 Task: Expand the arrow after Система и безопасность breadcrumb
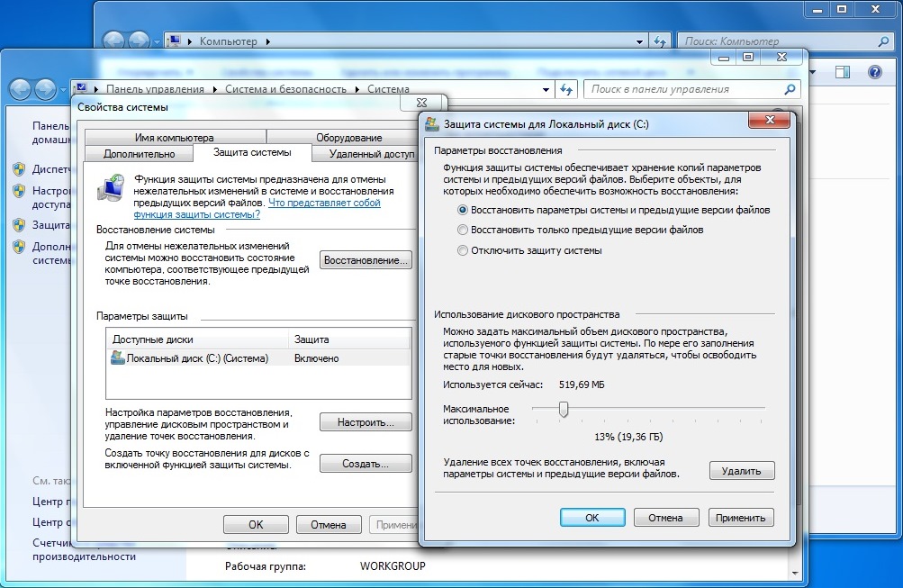coord(357,89)
